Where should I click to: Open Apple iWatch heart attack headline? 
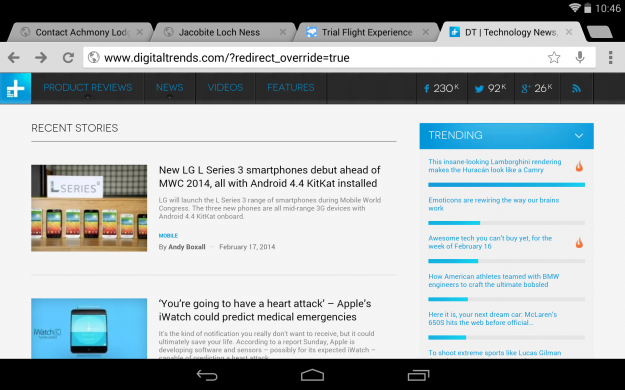tap(265, 310)
